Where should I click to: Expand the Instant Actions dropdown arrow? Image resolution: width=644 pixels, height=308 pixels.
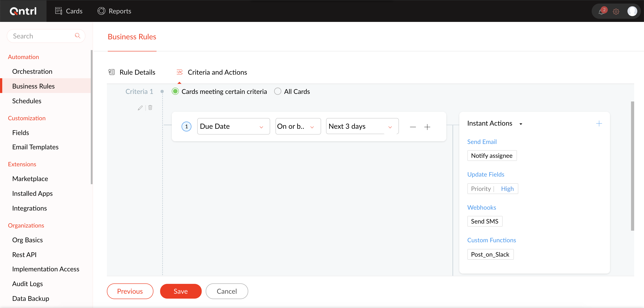(x=521, y=124)
